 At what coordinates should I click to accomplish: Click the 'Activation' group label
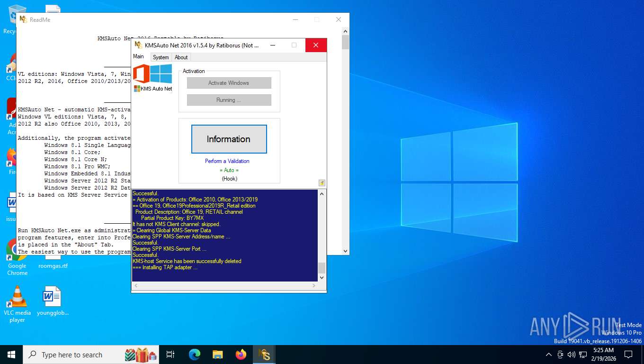(194, 71)
